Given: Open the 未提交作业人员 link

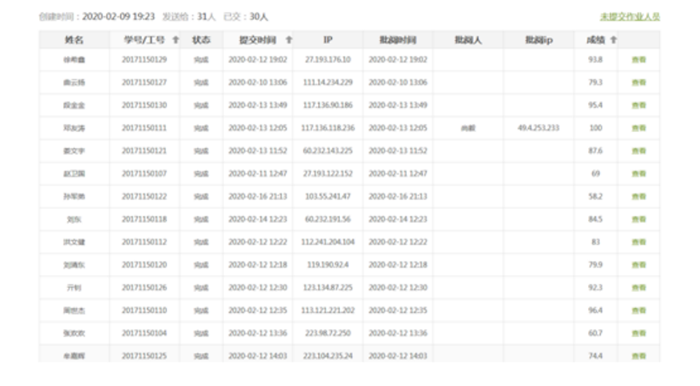Looking at the screenshot, I should [x=630, y=17].
